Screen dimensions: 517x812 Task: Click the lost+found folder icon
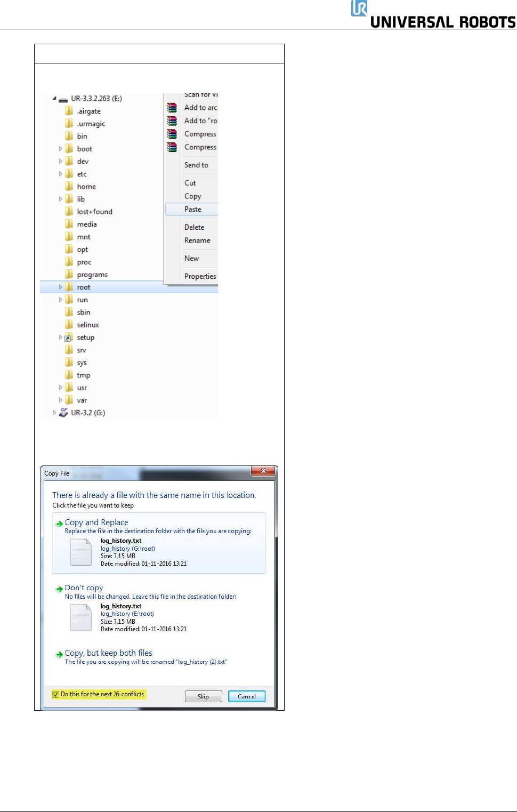click(x=69, y=211)
